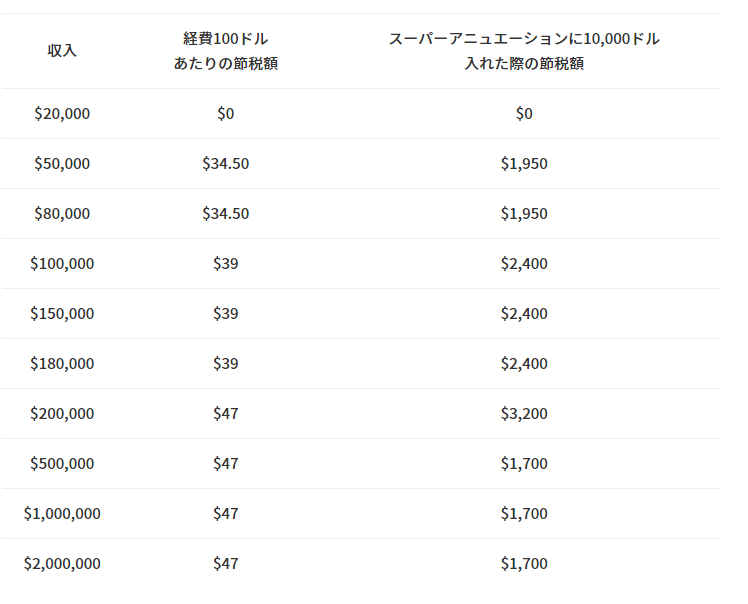Viewport: 748px width, 604px height.
Task: Click the 経費100ドルあたりの節税額 column header
Action: click(x=225, y=51)
